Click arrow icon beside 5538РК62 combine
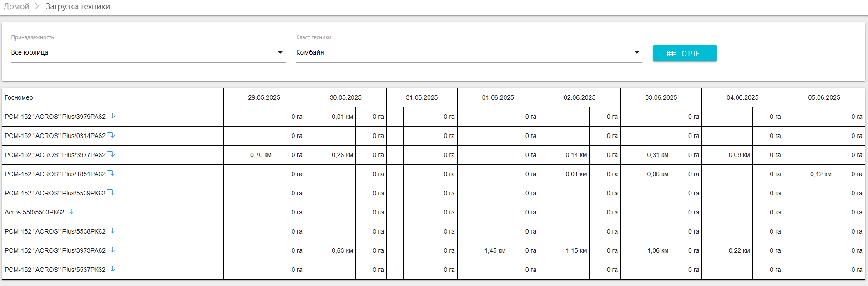 coord(111,231)
